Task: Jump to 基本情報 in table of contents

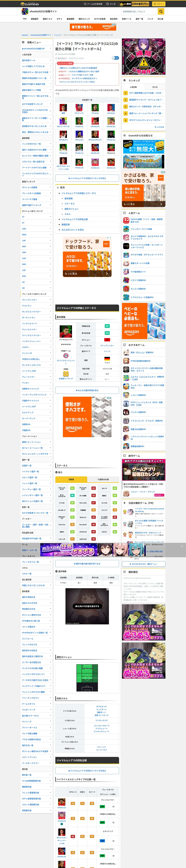Action: pos(69,198)
